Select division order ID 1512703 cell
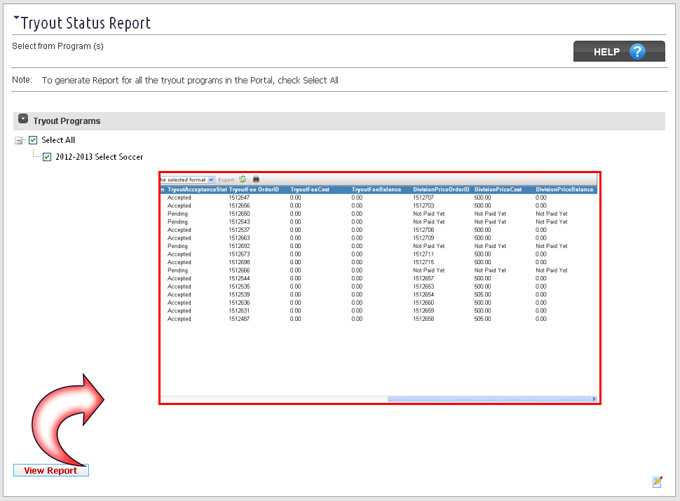680x501 pixels. click(423, 206)
